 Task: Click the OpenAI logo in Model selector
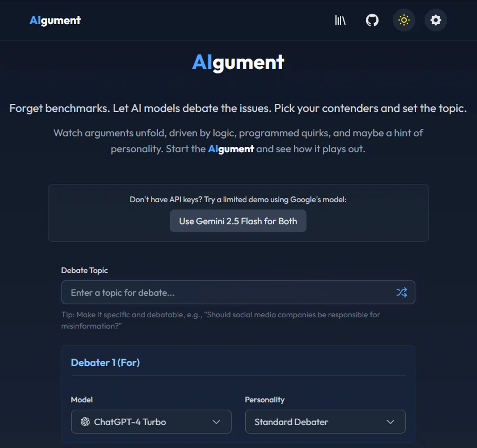(x=85, y=422)
